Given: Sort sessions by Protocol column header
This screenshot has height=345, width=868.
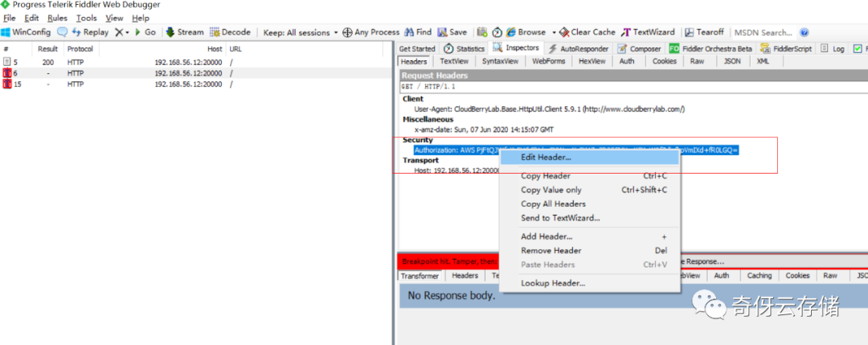Looking at the screenshot, I should click(80, 49).
